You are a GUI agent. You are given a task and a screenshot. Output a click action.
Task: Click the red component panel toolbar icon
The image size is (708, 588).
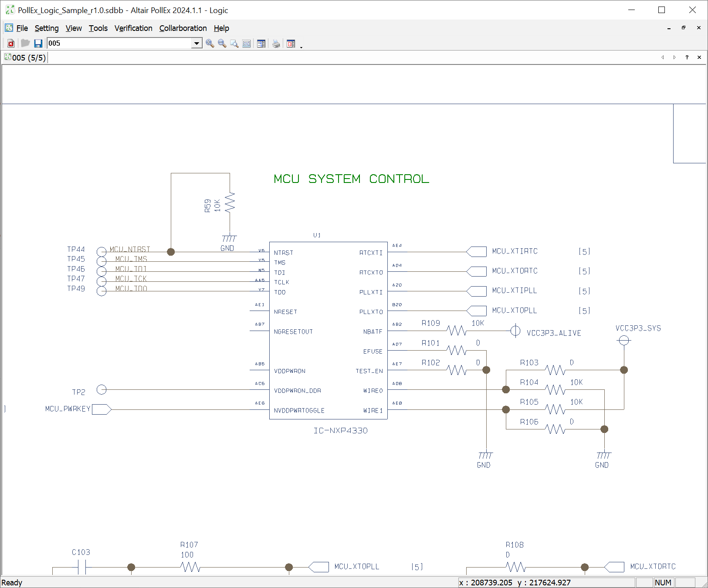pos(291,43)
